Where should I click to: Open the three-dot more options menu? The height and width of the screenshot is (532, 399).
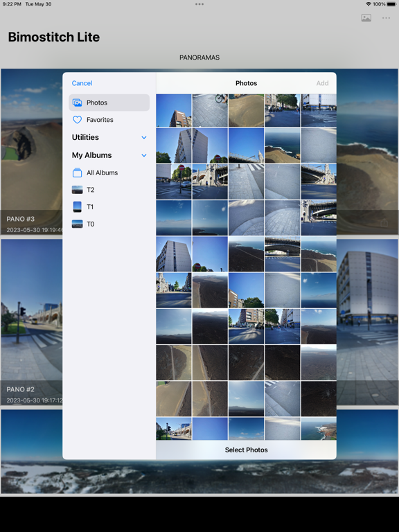click(386, 18)
